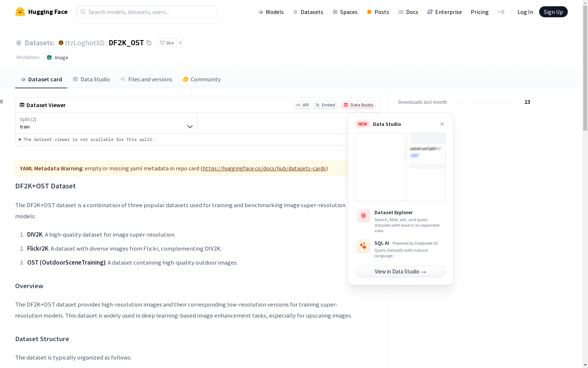Click the like button

click(167, 43)
